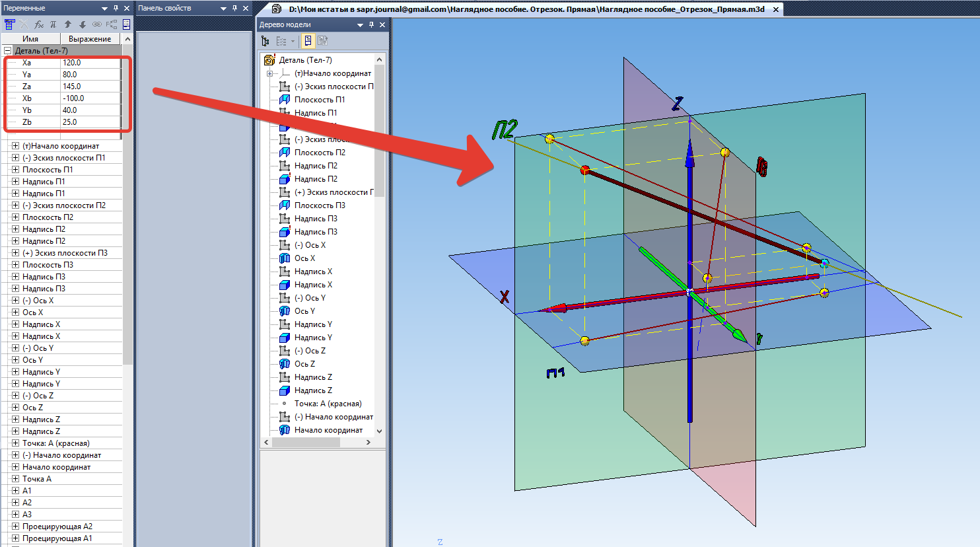The height and width of the screenshot is (547, 980).
Task: Click the Надпись П3 icon with red warning mark
Action: (285, 232)
